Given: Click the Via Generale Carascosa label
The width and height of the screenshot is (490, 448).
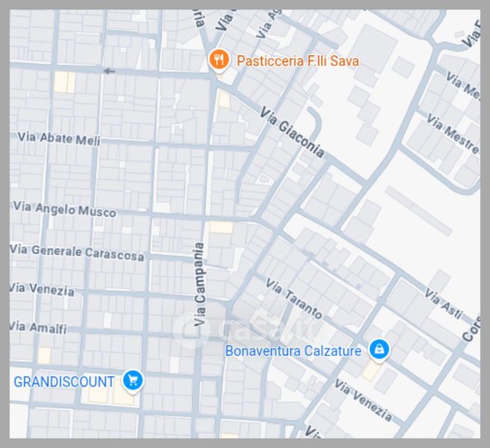Looking at the screenshot, I should click(77, 252).
